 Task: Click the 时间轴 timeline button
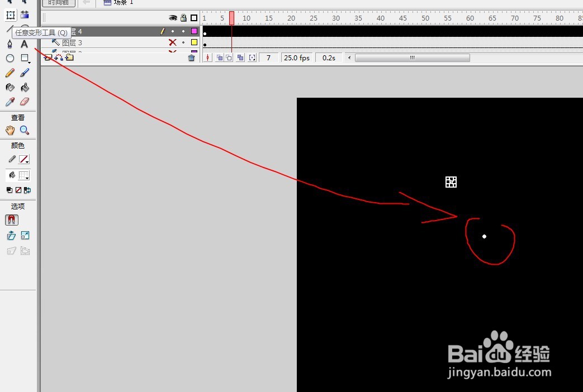[x=59, y=3]
